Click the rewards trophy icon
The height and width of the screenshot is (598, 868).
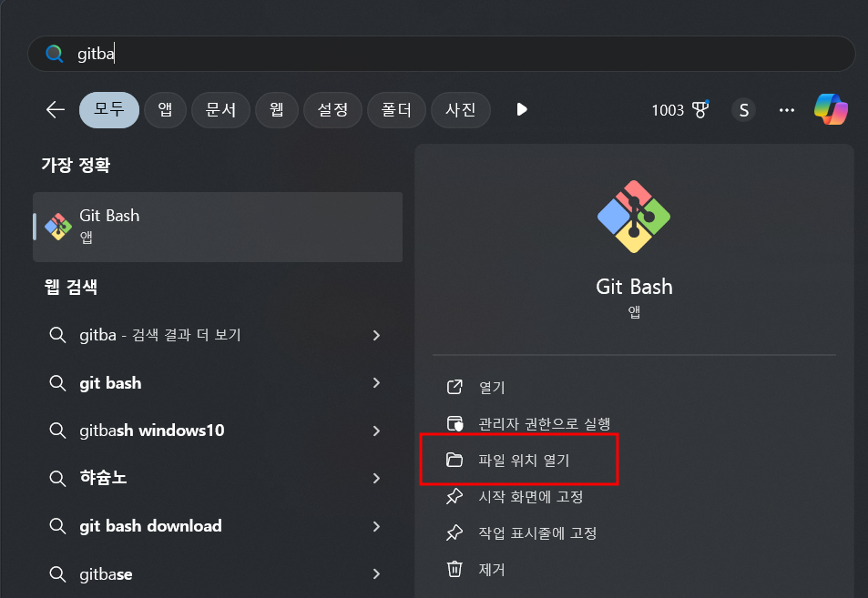coord(700,109)
